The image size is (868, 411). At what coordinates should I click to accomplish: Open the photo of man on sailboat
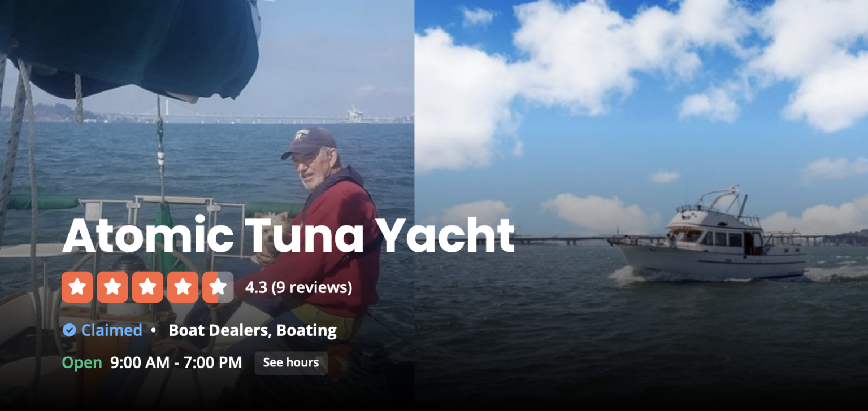coord(207,205)
